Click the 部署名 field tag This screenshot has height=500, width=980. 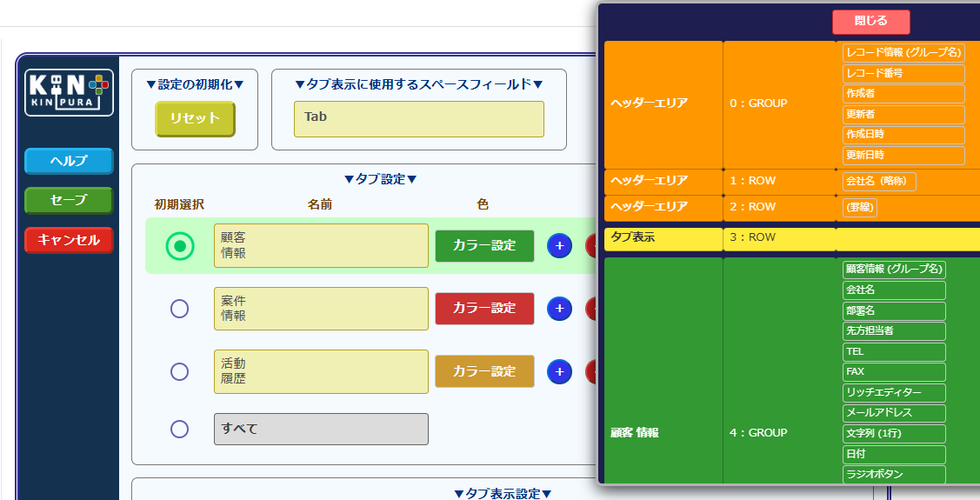click(x=895, y=310)
